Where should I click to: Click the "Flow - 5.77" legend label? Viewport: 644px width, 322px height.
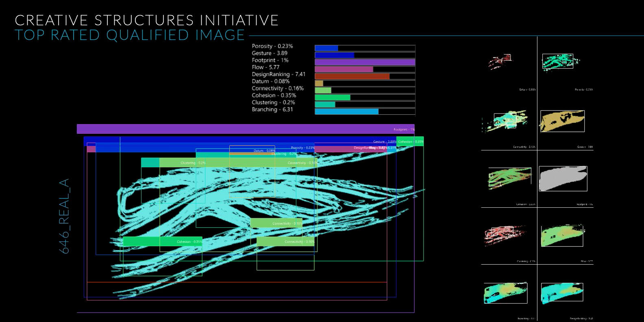(265, 67)
